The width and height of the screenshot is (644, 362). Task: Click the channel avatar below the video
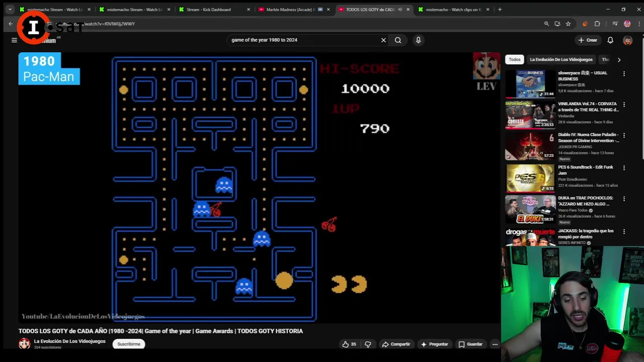point(24,344)
